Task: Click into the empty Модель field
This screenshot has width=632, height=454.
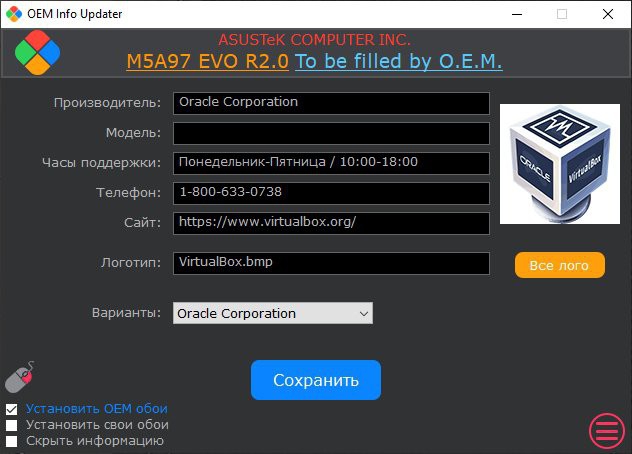Action: tap(331, 133)
